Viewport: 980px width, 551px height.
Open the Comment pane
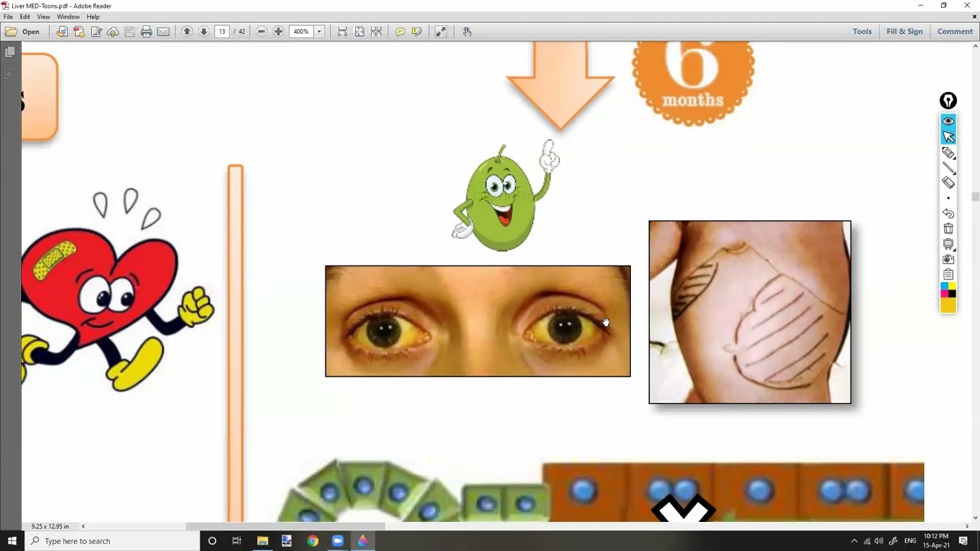pos(955,31)
